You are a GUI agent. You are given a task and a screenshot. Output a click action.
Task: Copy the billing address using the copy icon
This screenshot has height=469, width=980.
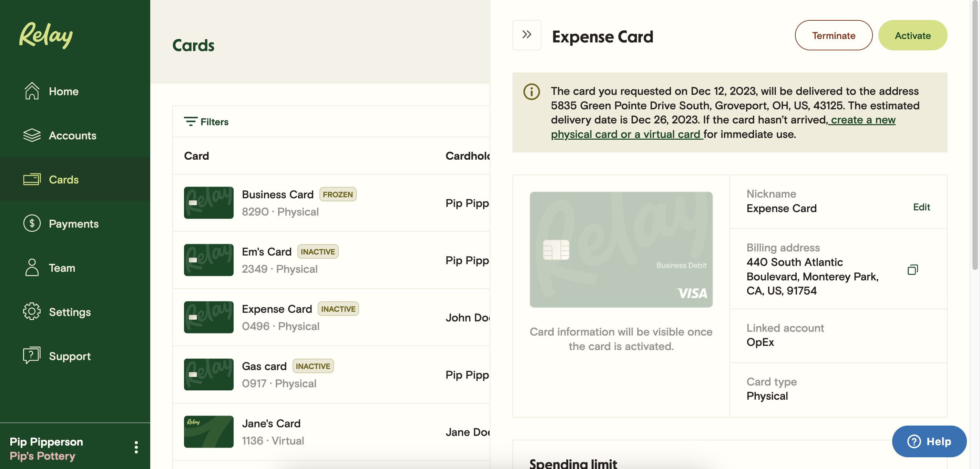point(913,269)
